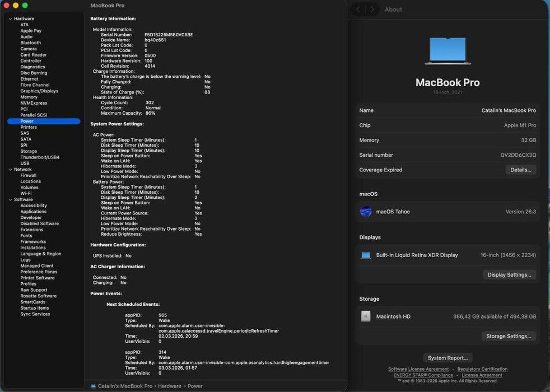Select Accessibility under Software
The image size is (550, 392).
coord(33,206)
